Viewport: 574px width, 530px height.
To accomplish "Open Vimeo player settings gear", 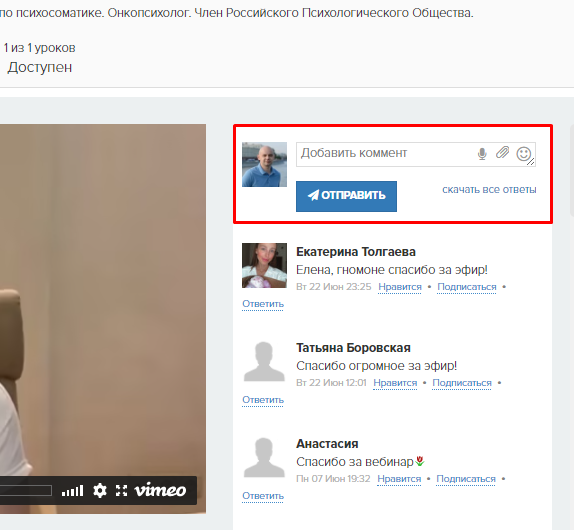I will 100,490.
